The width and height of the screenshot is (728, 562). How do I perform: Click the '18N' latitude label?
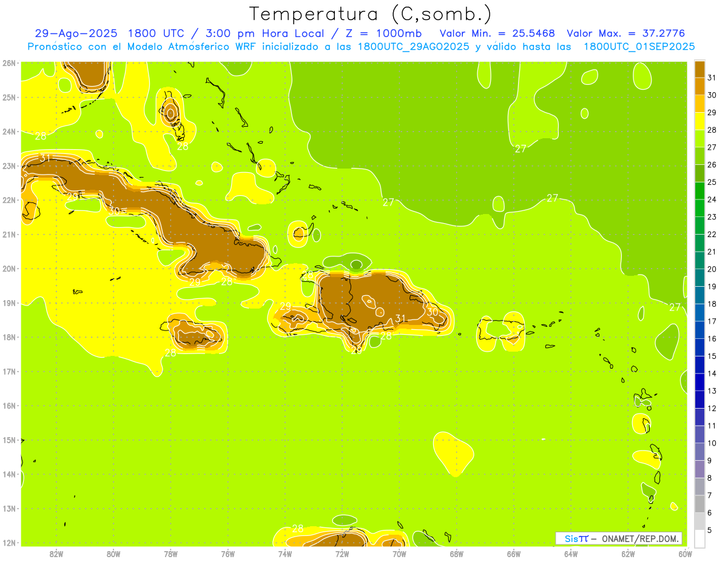(x=8, y=337)
